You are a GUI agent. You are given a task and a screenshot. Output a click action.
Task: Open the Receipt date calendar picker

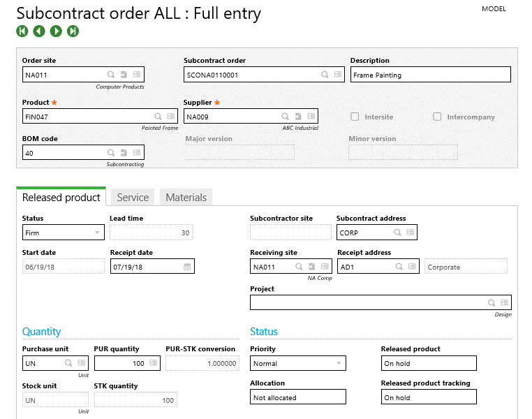187,267
